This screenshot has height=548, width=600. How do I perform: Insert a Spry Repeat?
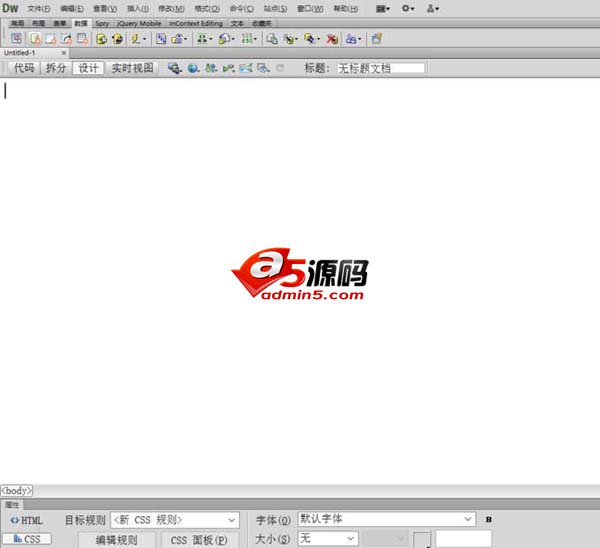tap(66, 39)
